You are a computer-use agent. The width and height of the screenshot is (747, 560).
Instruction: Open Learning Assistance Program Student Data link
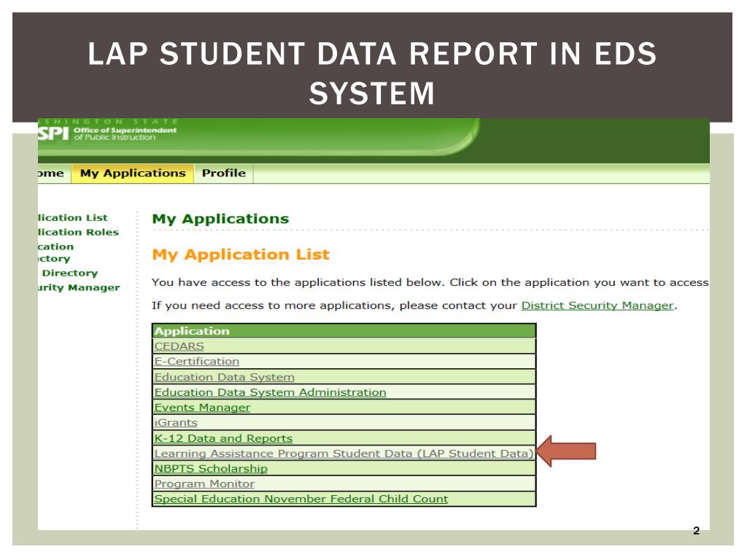click(343, 454)
